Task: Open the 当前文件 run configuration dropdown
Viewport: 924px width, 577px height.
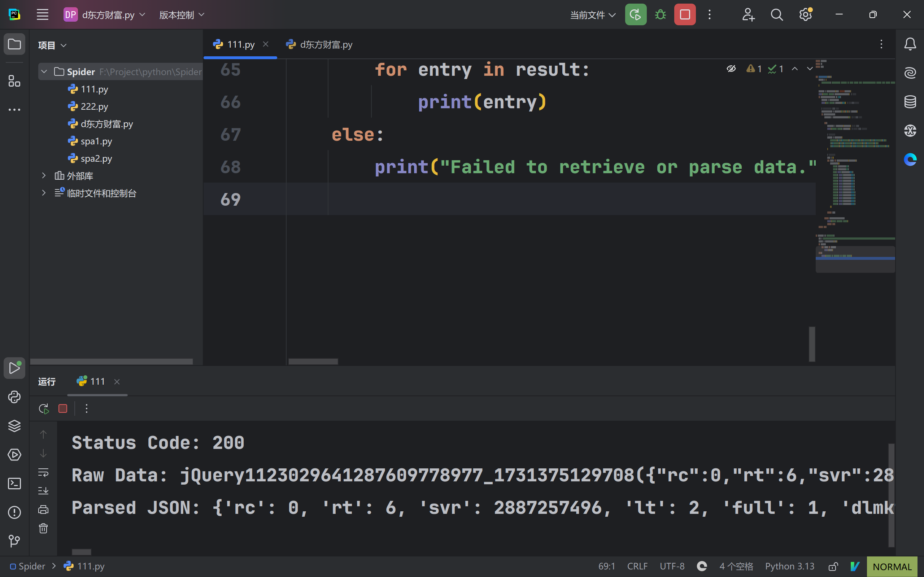Action: (592, 15)
